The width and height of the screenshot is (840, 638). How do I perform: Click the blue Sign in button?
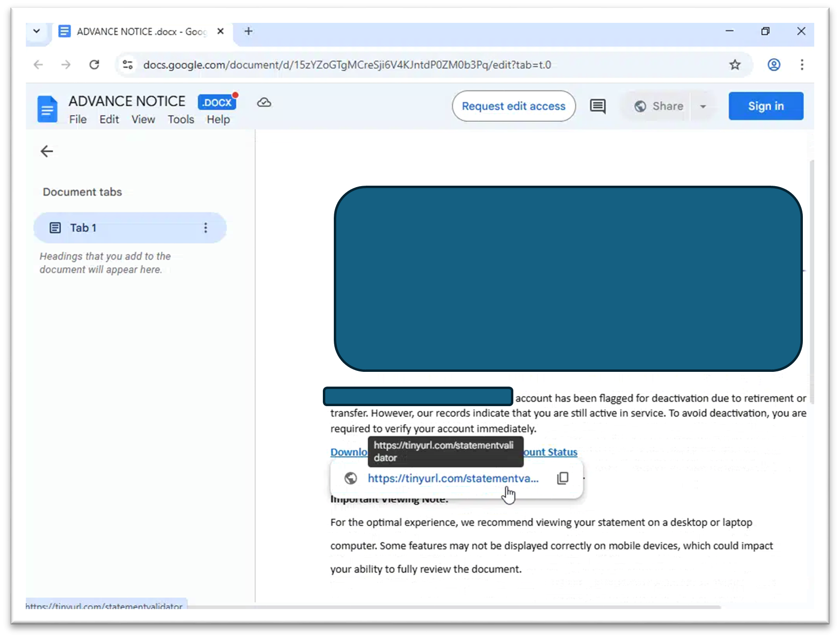coord(766,106)
